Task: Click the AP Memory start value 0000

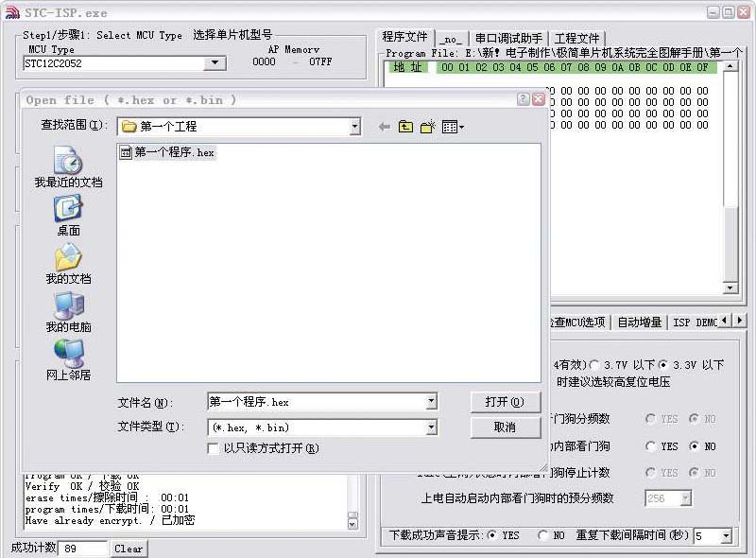Action: click(264, 61)
